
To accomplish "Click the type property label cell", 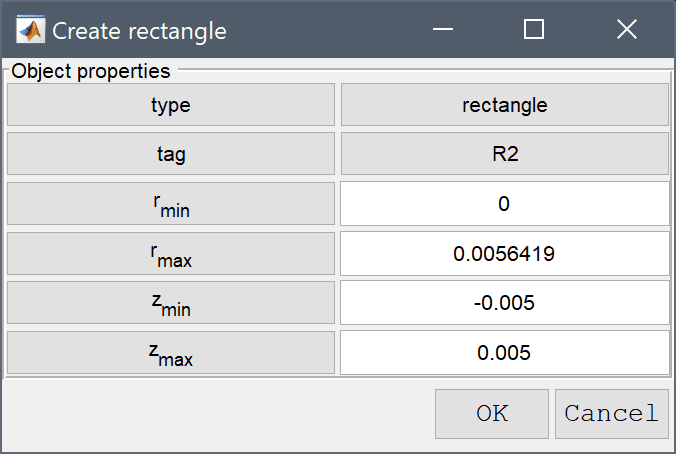I will (x=171, y=105).
